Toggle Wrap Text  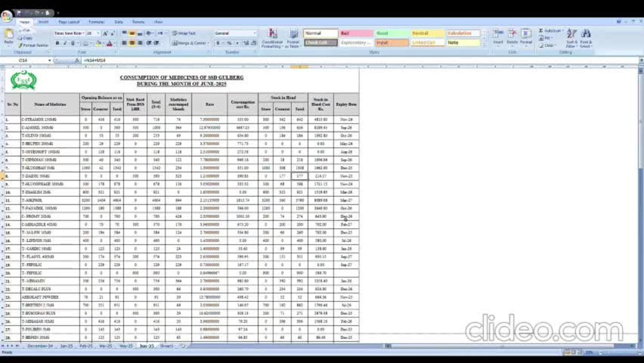(x=184, y=34)
